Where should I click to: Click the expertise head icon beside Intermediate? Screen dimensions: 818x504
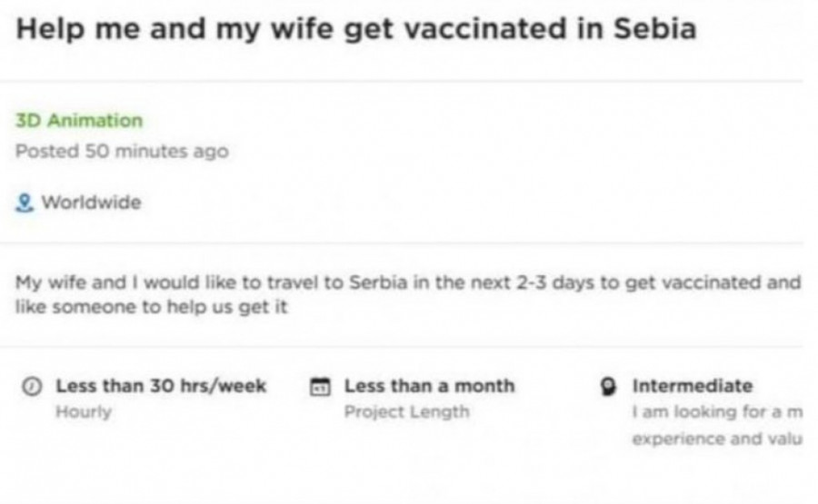611,387
